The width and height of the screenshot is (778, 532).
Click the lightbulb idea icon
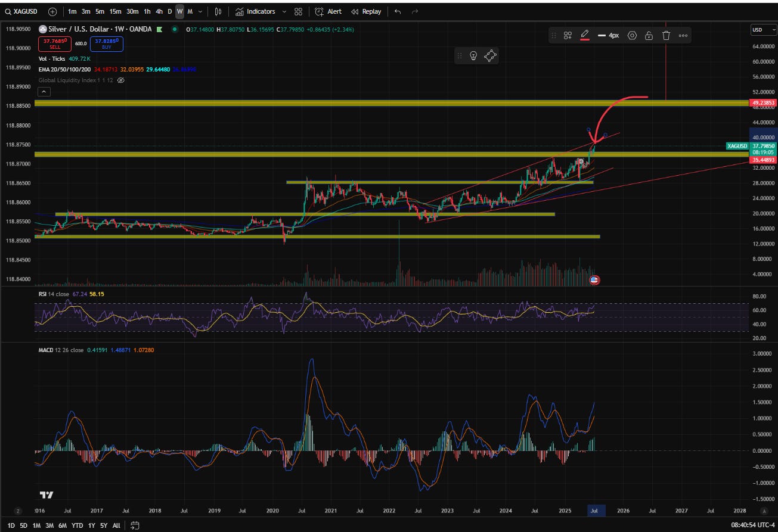[x=474, y=55]
